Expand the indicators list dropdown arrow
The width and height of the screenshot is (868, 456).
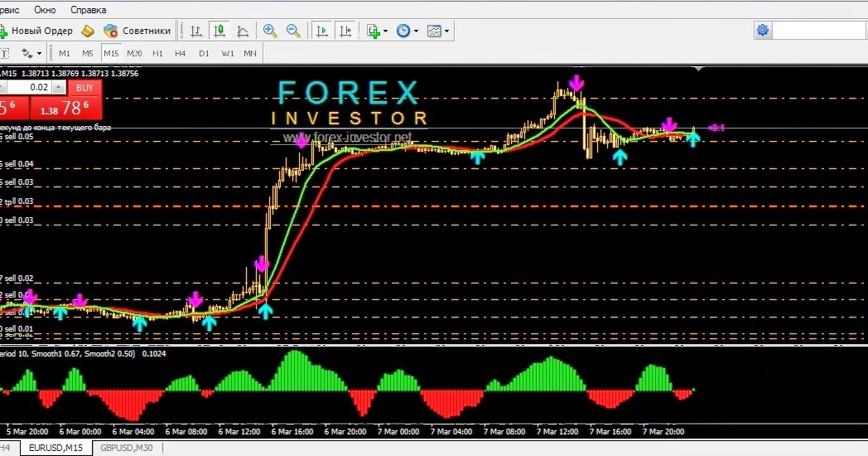(x=385, y=31)
